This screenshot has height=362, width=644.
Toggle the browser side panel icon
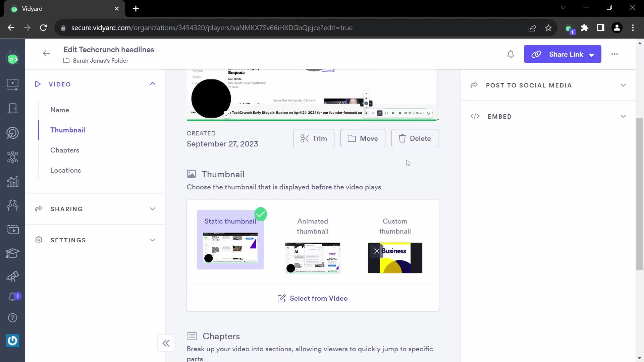point(601,28)
